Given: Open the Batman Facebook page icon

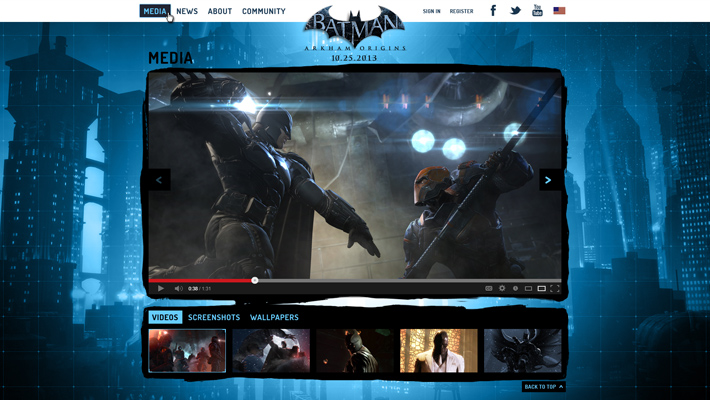Looking at the screenshot, I should click(x=493, y=10).
